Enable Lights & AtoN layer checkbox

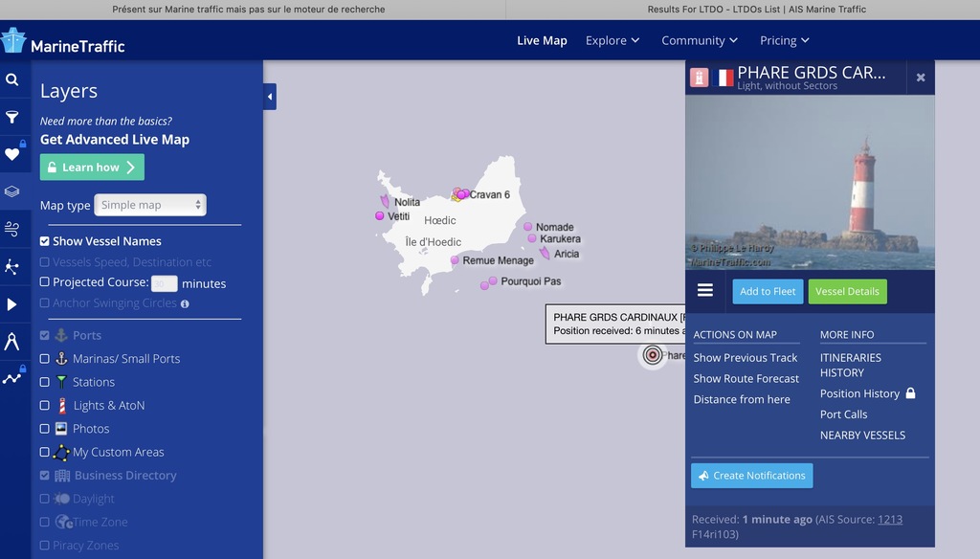(44, 405)
